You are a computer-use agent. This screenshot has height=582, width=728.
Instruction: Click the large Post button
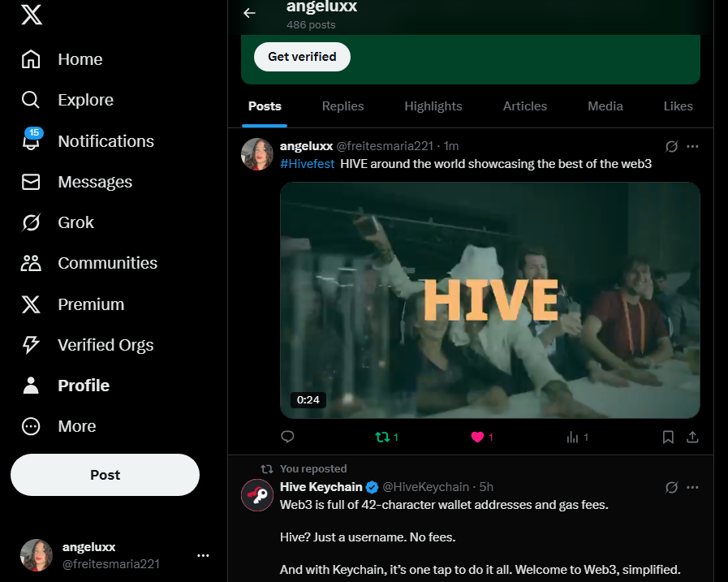pyautogui.click(x=105, y=475)
